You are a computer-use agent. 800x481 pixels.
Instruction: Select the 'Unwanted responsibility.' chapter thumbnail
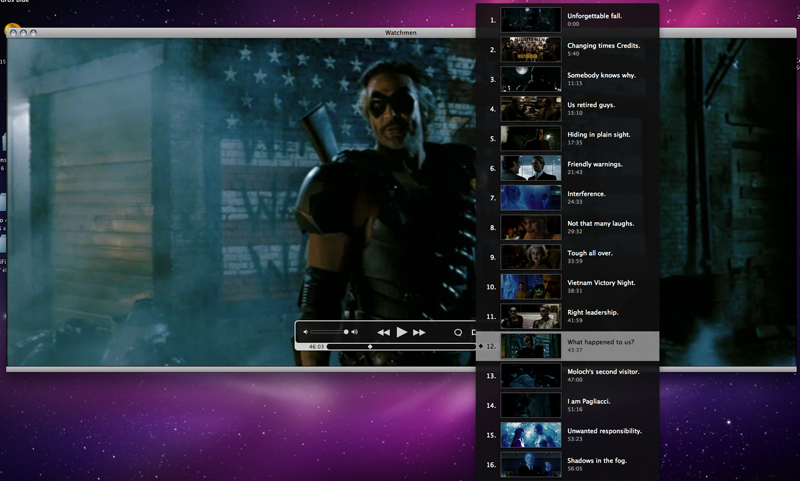pos(531,435)
